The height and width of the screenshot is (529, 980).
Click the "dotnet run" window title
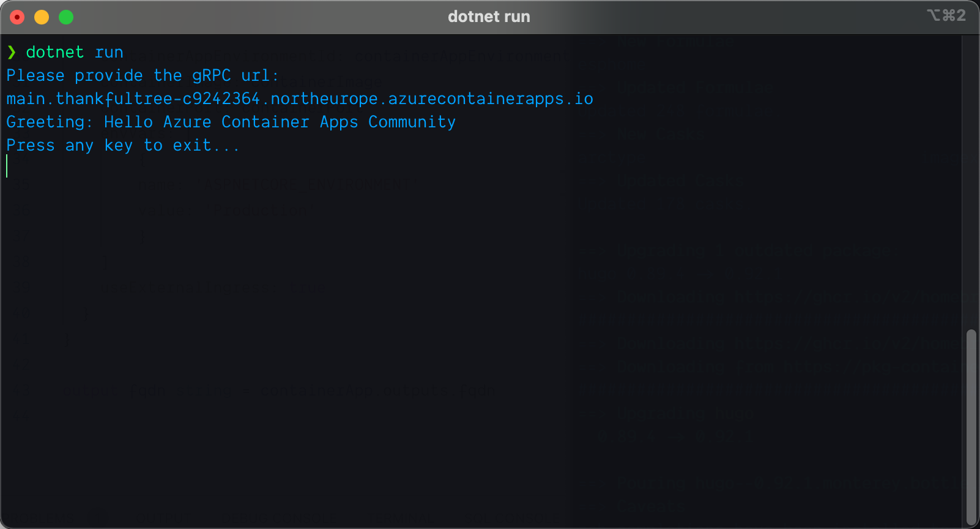point(489,17)
